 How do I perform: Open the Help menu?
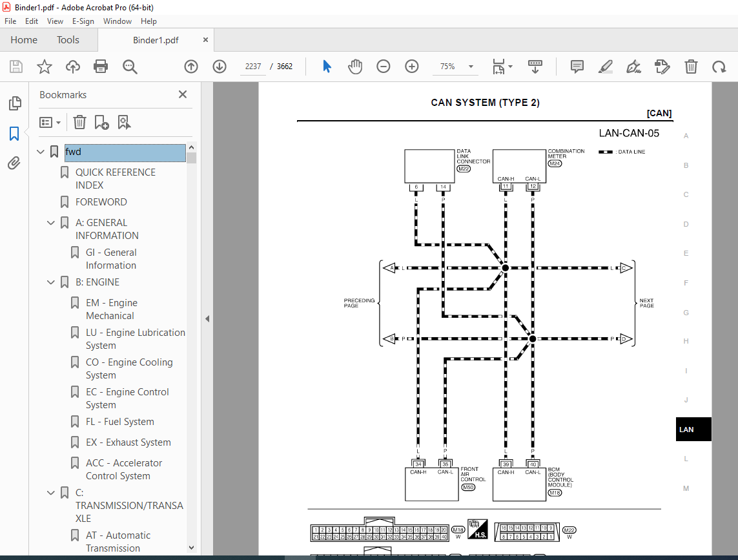tap(149, 21)
